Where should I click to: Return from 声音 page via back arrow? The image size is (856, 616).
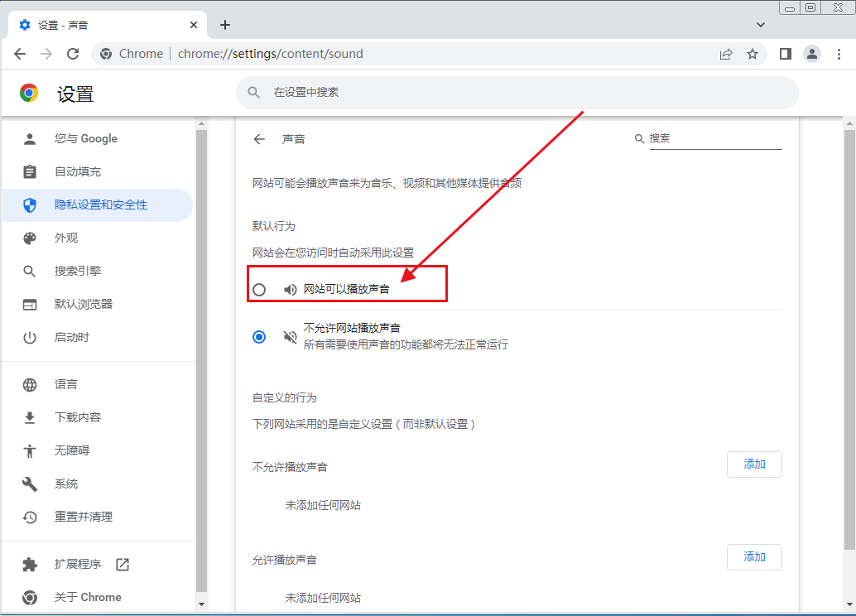click(259, 139)
